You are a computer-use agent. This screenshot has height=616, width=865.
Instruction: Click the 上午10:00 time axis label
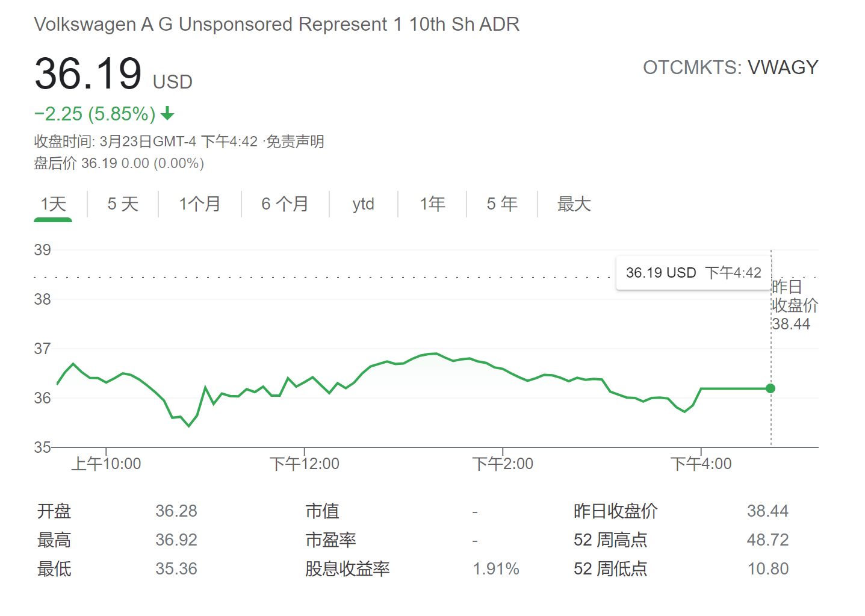106,464
